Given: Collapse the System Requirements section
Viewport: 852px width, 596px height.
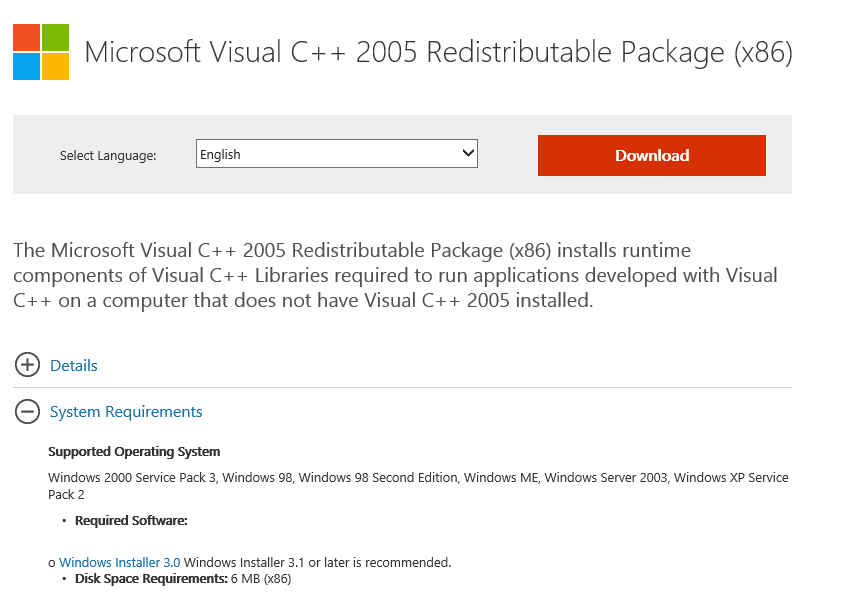Looking at the screenshot, I should coord(126,412).
